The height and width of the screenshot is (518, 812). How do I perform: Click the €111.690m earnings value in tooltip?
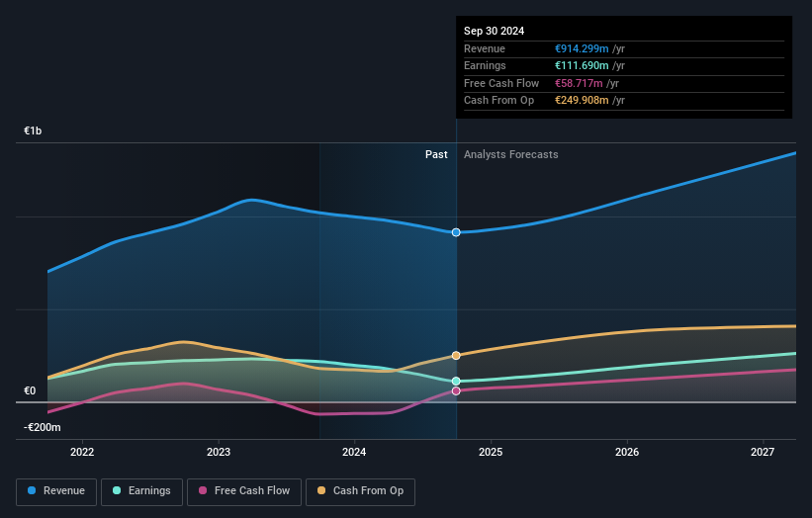pos(582,65)
